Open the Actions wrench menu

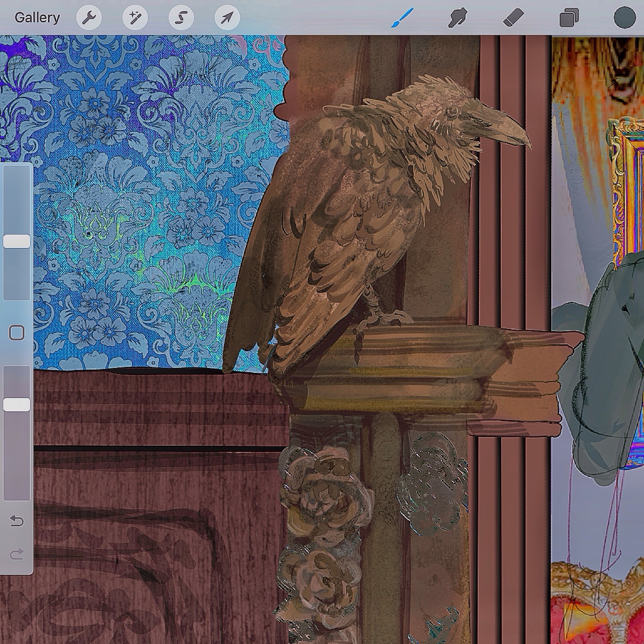(89, 18)
